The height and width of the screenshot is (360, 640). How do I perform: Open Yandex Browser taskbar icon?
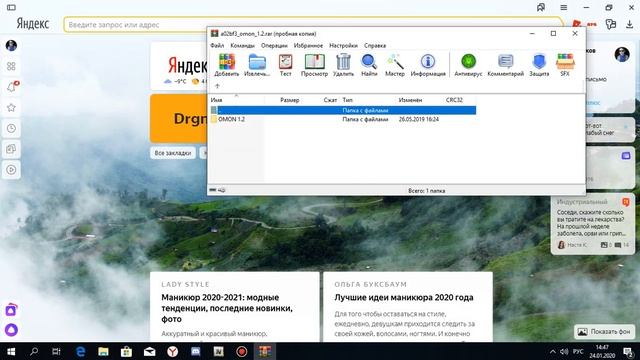(x=173, y=351)
